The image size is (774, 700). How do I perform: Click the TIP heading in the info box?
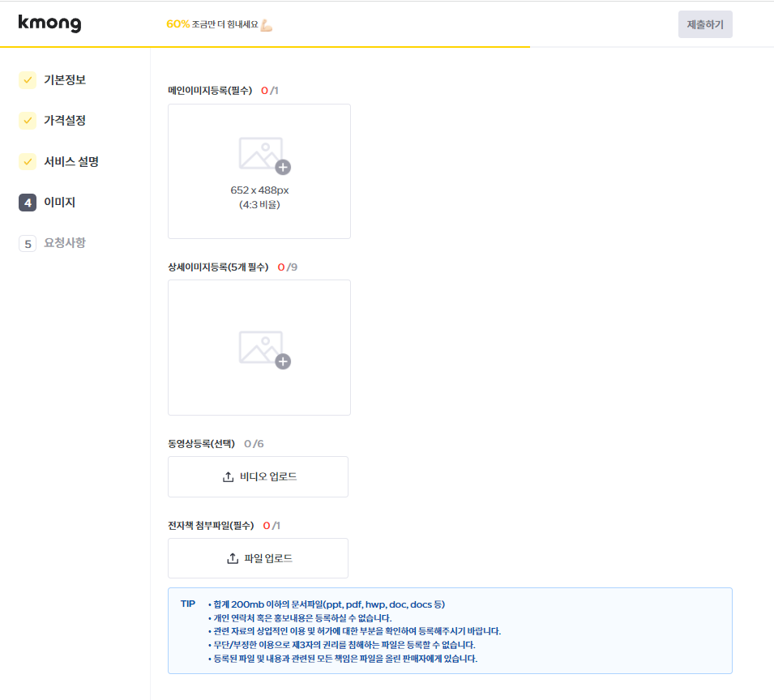[188, 604]
